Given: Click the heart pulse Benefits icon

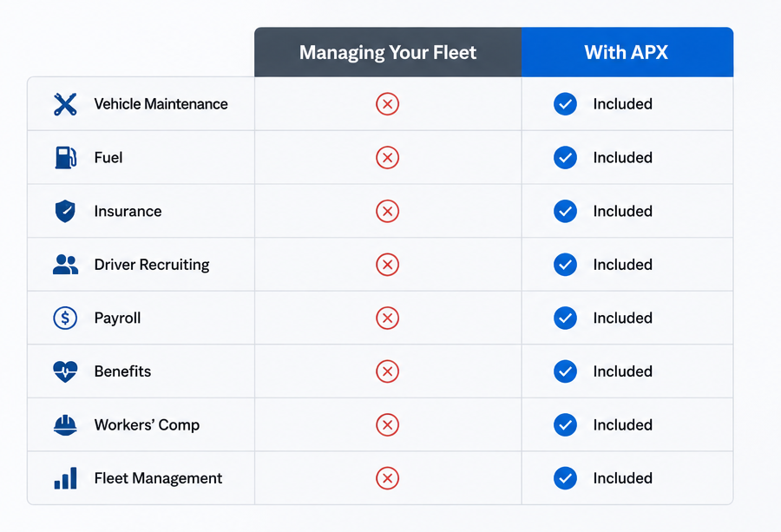Looking at the screenshot, I should pos(65,371).
